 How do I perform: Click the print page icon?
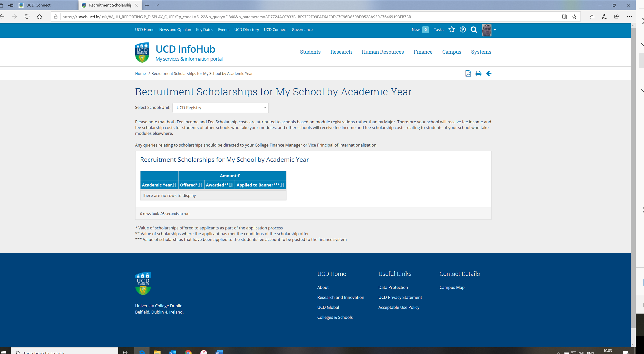point(478,73)
